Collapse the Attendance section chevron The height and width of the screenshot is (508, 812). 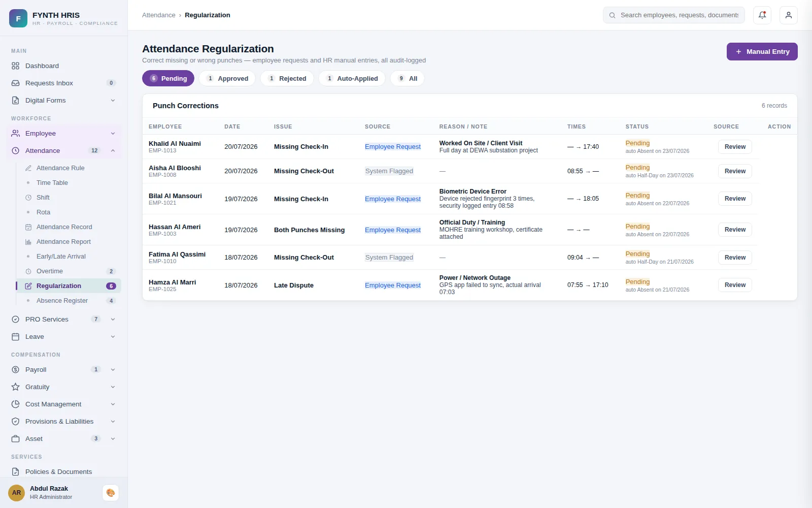[x=113, y=151]
